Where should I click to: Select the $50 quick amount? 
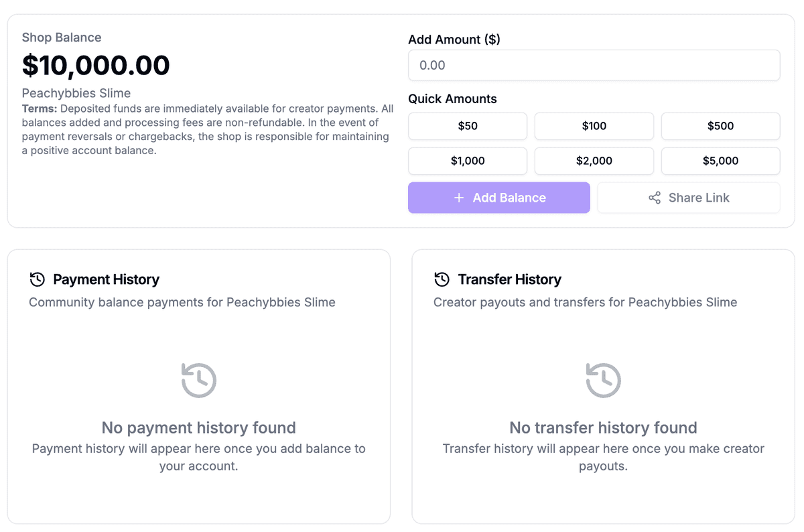pos(467,126)
